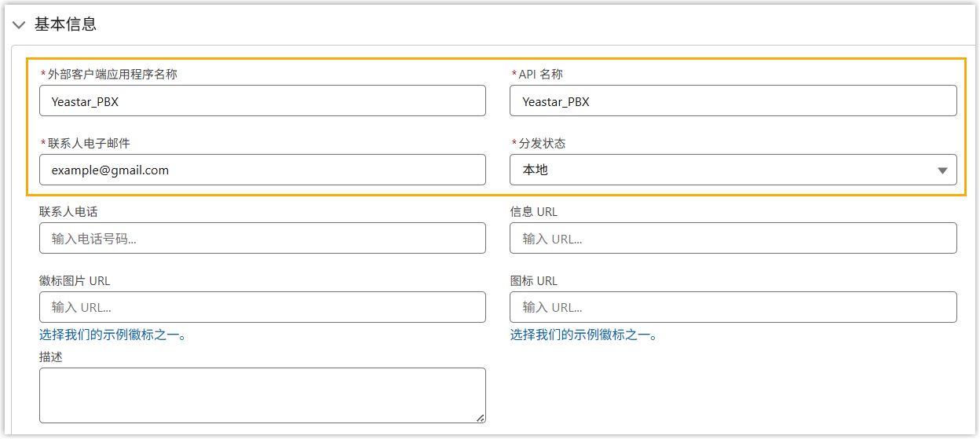Click the 联系人电子邮件 field label
The height and width of the screenshot is (439, 980).
[89, 144]
